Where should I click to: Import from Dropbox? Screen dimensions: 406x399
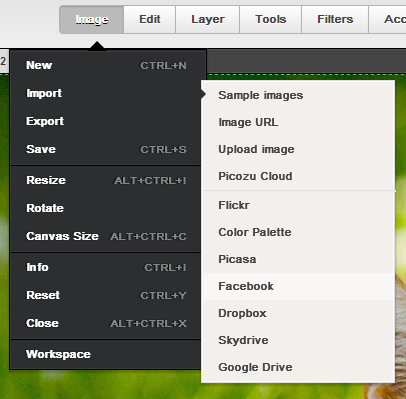298,313
